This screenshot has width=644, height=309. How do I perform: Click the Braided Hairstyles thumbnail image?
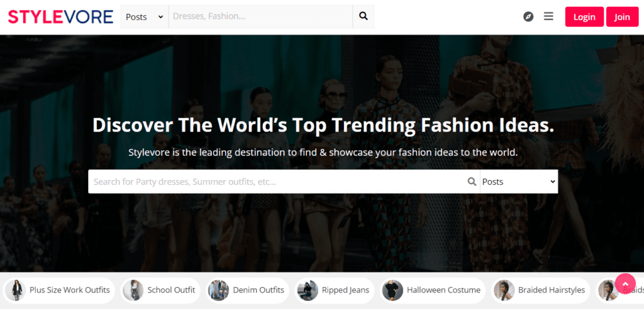[504, 291]
